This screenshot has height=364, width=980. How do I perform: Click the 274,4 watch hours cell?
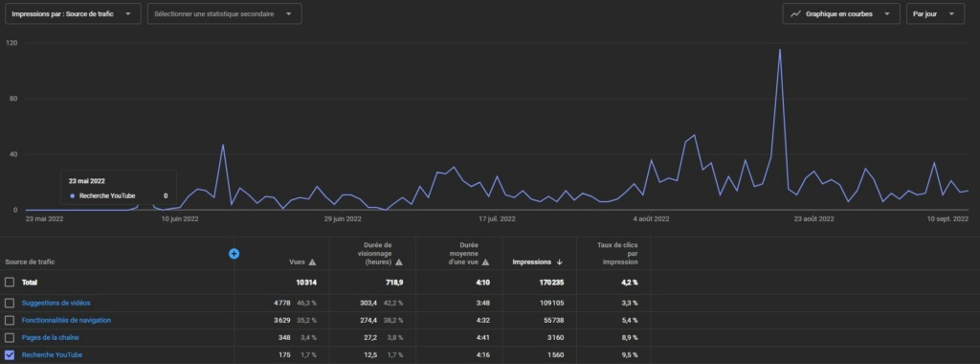click(368, 320)
